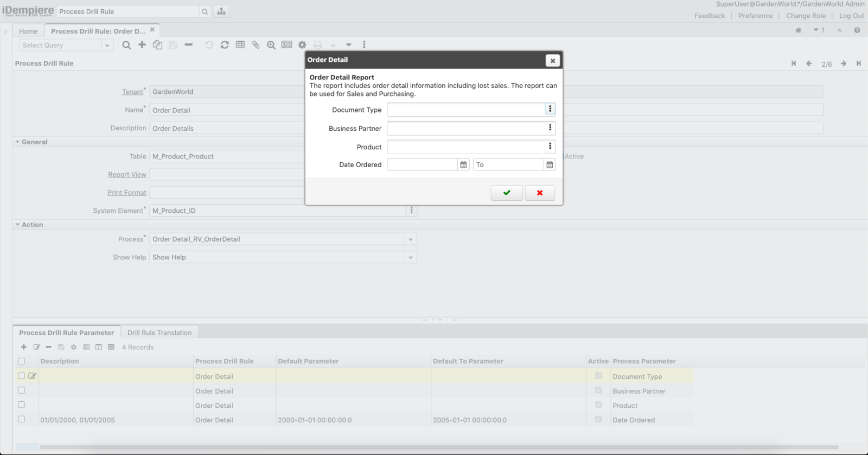The image size is (868, 455).
Task: Go to the Home tab
Action: click(x=28, y=31)
